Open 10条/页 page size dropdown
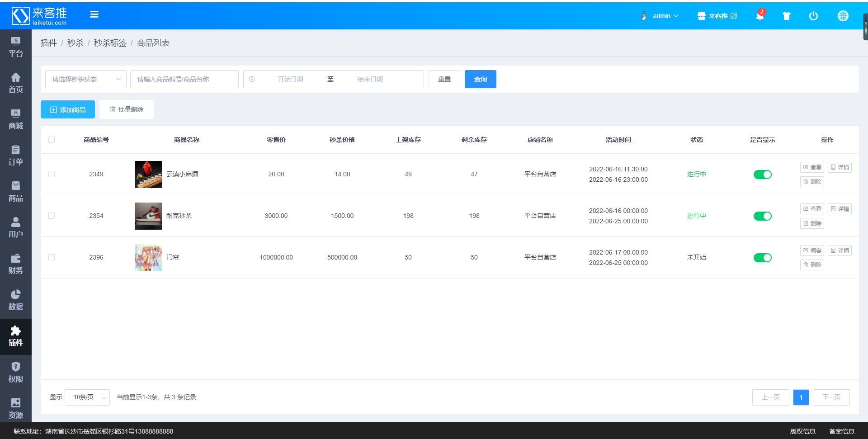The width and height of the screenshot is (868, 439). point(87,397)
